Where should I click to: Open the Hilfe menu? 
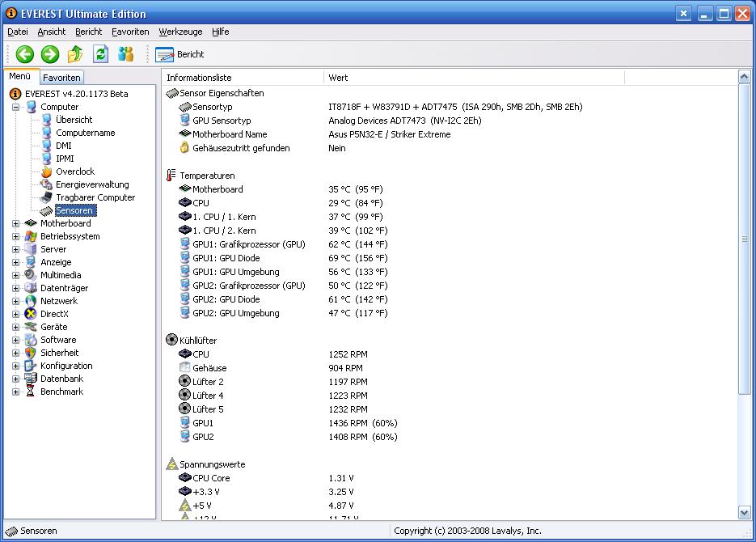point(221,32)
